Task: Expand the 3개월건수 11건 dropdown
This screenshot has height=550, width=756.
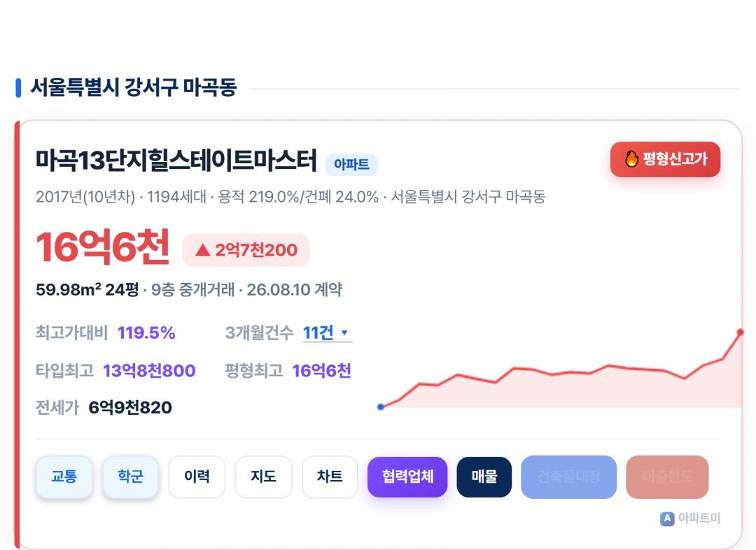Action: (x=328, y=333)
